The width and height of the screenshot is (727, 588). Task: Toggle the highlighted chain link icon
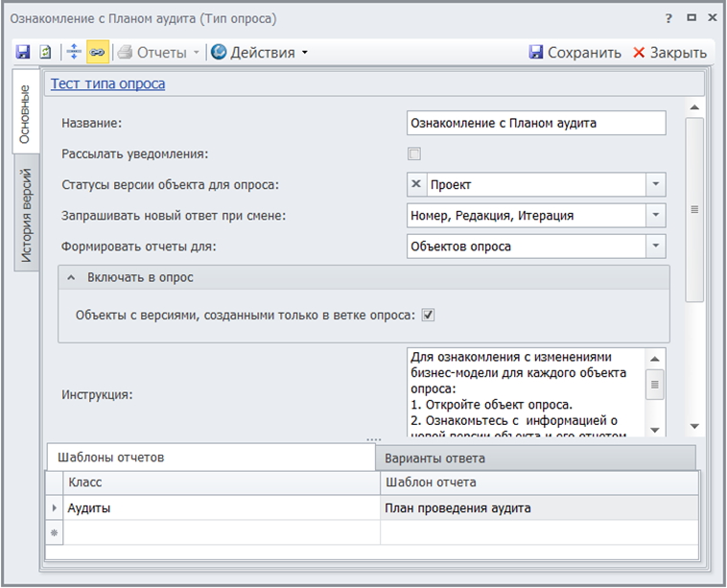[97, 52]
